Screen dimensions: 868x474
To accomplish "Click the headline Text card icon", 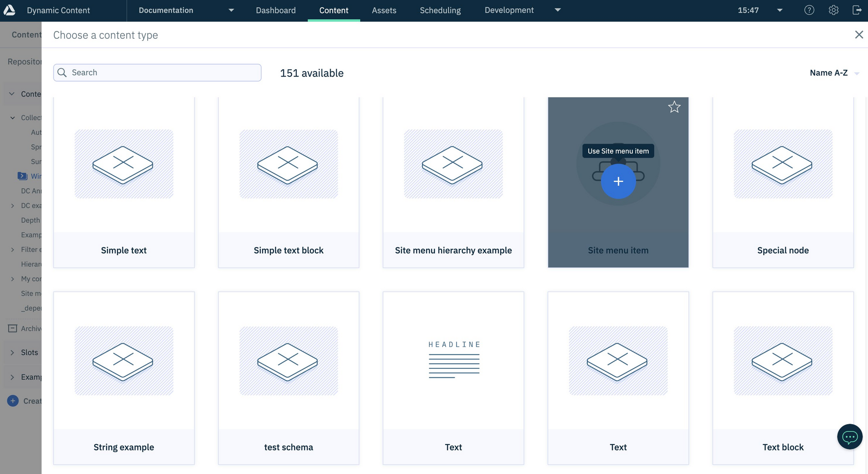I will pyautogui.click(x=454, y=360).
